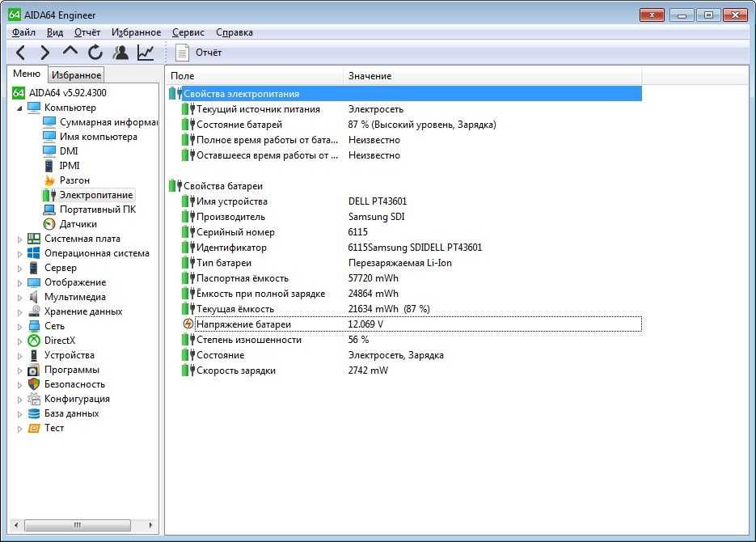Click the sidebar scrollbar right arrow
756x542 pixels.
150,525
